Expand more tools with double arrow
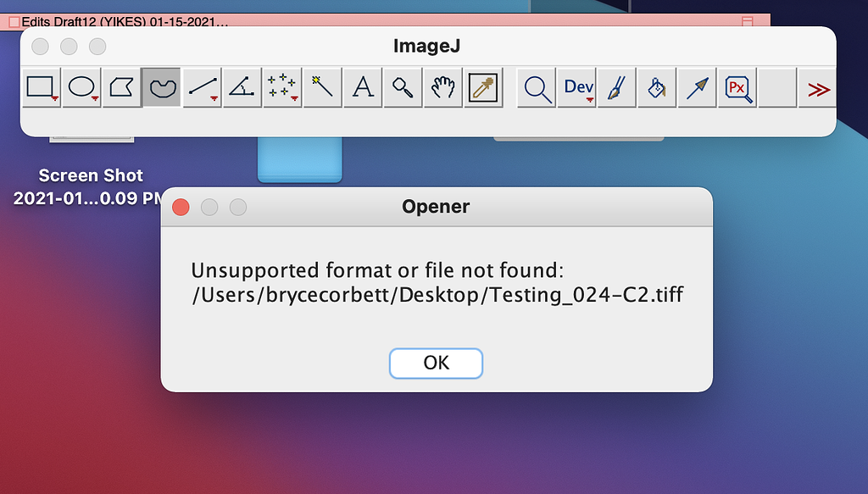Image resolution: width=868 pixels, height=494 pixels. [818, 89]
